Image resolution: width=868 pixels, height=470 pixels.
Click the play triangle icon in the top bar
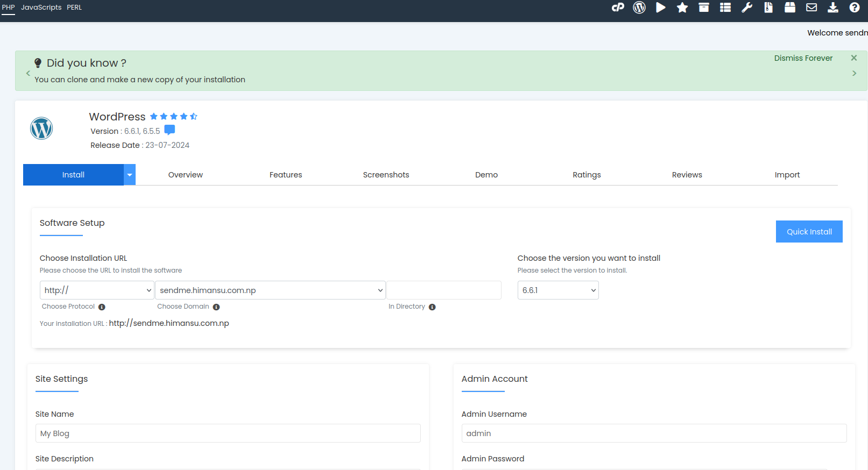(x=661, y=8)
